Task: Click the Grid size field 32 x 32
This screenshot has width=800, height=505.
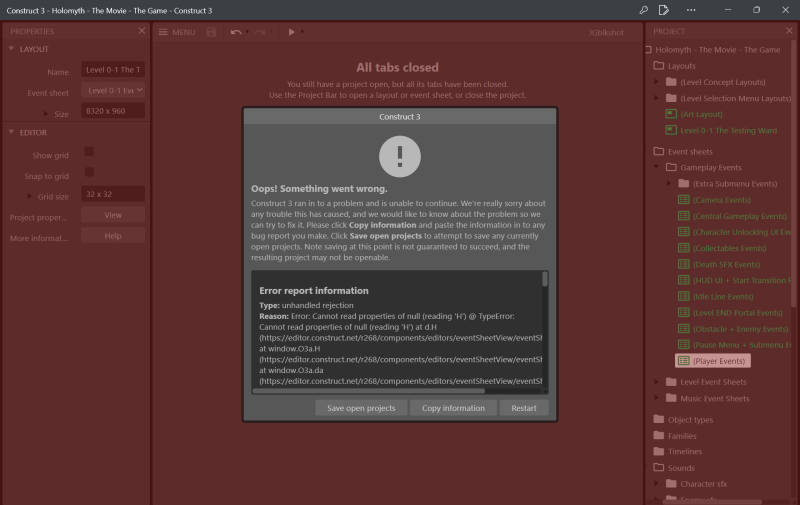Action: [x=113, y=194]
